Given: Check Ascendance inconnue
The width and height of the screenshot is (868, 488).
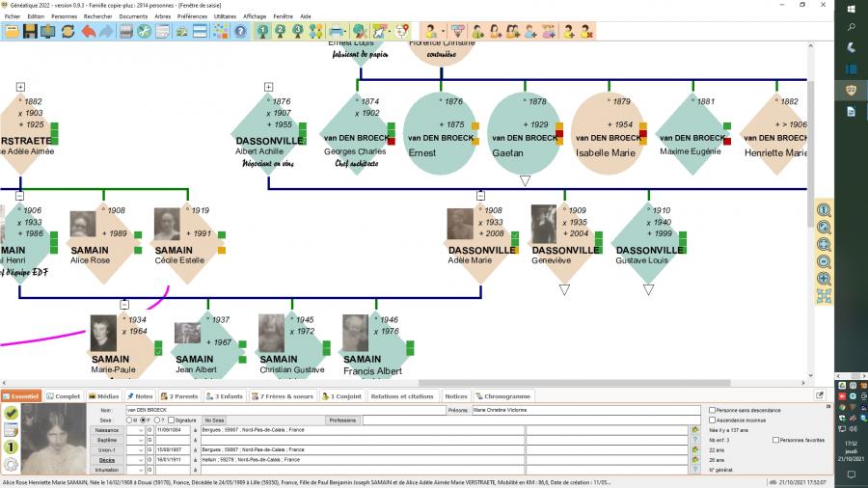Looking at the screenshot, I should [713, 420].
